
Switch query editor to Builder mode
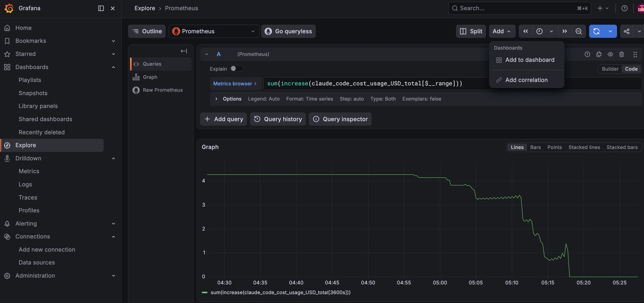[610, 69]
